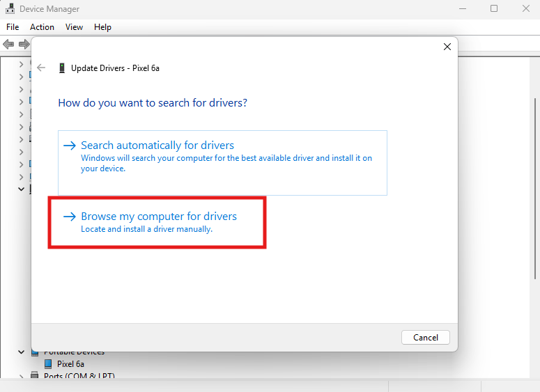Click the Pixel 6a device icon in dialog header
The image size is (540, 392).
coord(62,68)
